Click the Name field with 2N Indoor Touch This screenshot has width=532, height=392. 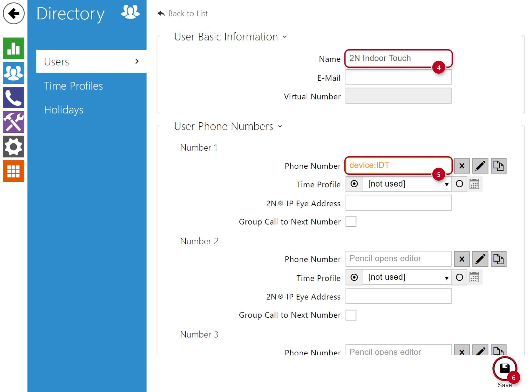(398, 58)
